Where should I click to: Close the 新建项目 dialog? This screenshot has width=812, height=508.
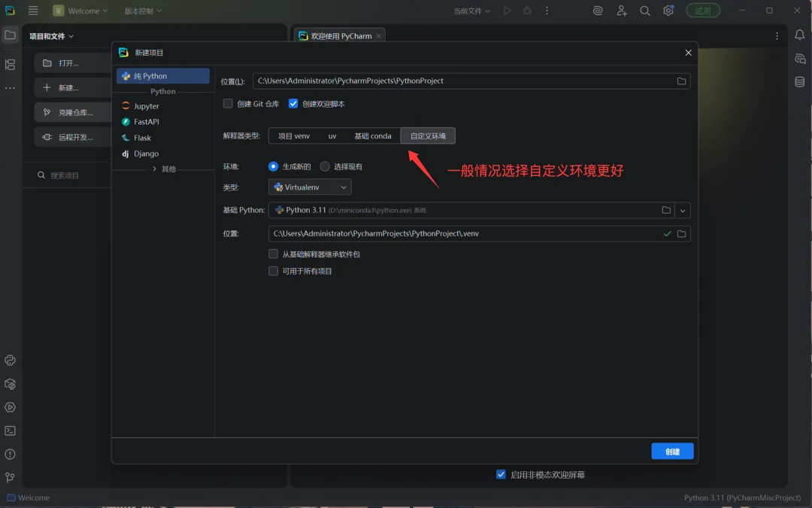(688, 53)
